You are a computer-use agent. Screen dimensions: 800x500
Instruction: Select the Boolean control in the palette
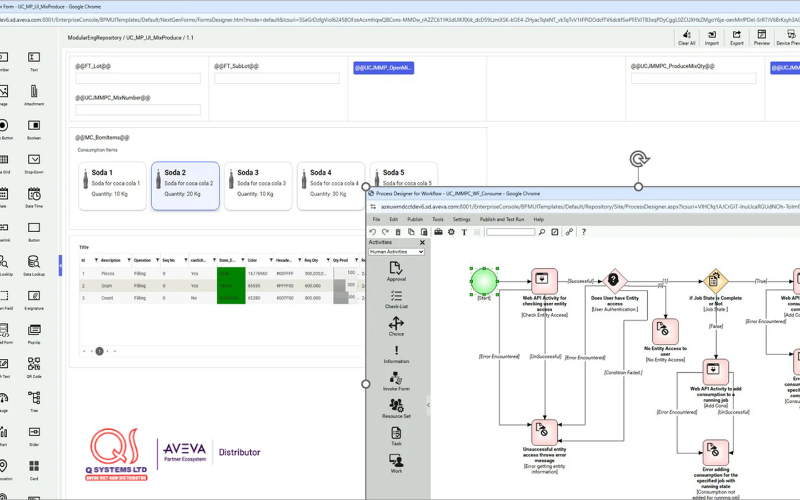[x=34, y=129]
